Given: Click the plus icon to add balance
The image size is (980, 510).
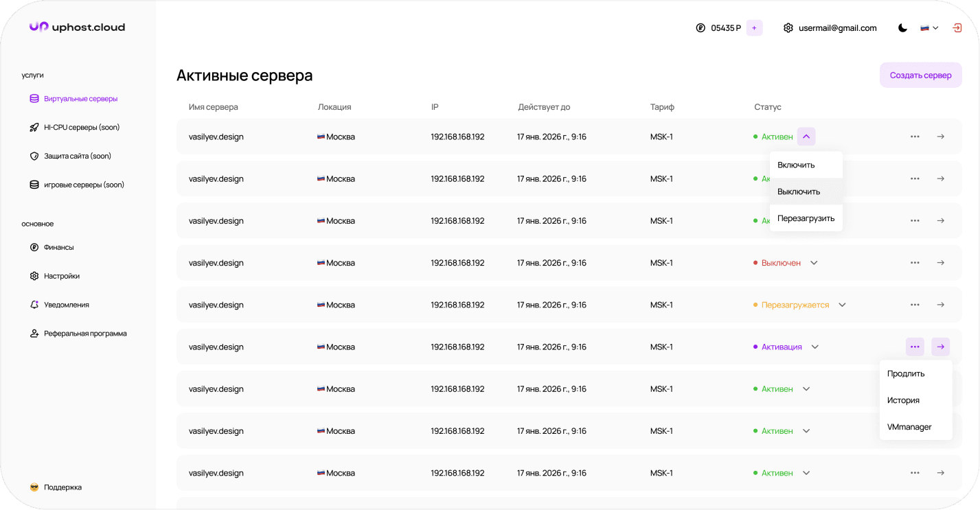Looking at the screenshot, I should click(x=754, y=28).
